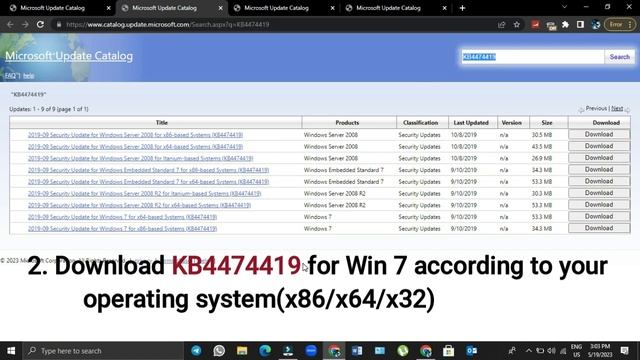Switch to the third Microsoft Update Catalog tab
This screenshot has width=640, height=360.
pos(283,8)
